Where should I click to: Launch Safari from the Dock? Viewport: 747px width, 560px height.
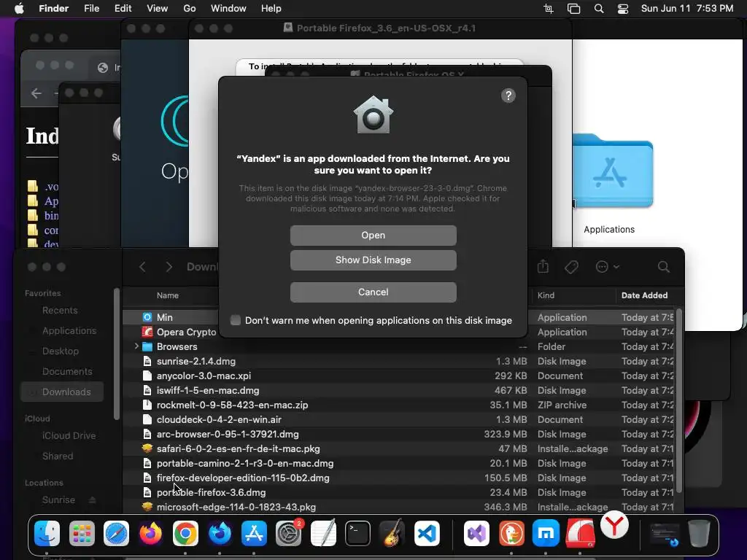(x=116, y=533)
